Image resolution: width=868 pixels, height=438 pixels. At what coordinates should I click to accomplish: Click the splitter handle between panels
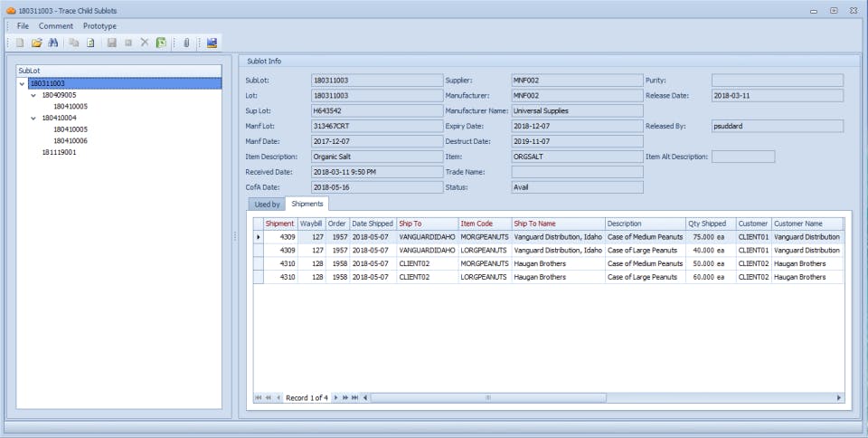[x=235, y=236]
